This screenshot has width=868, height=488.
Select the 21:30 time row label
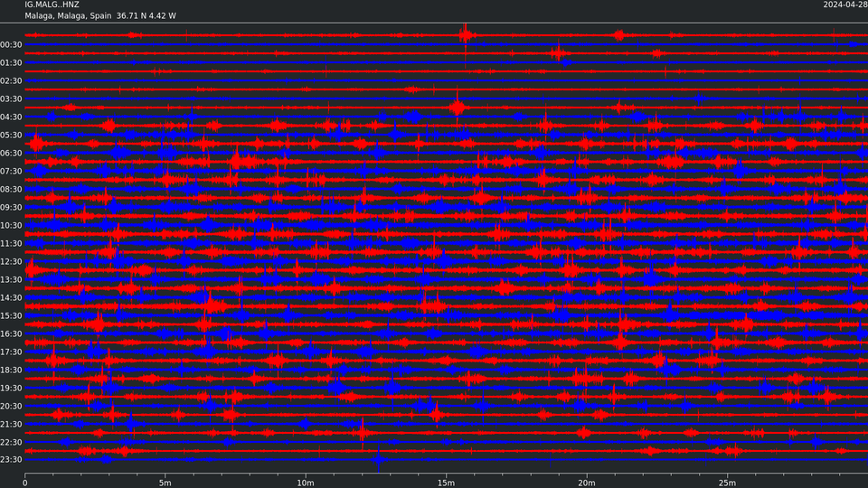(11, 425)
